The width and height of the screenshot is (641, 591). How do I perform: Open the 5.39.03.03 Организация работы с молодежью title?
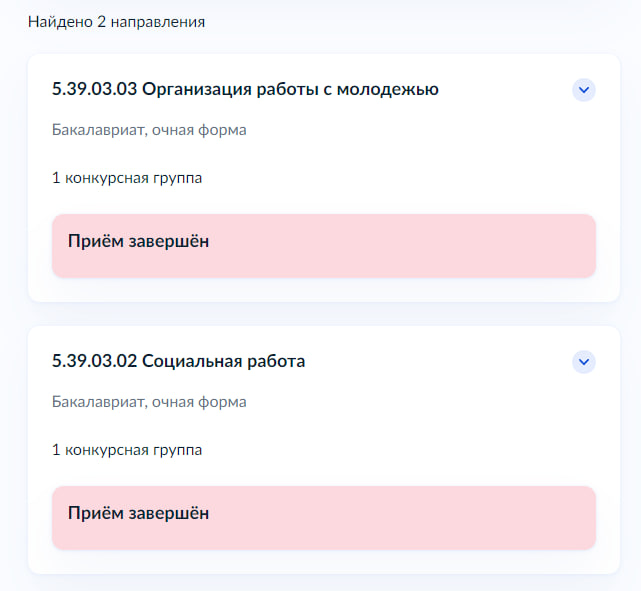click(x=245, y=90)
